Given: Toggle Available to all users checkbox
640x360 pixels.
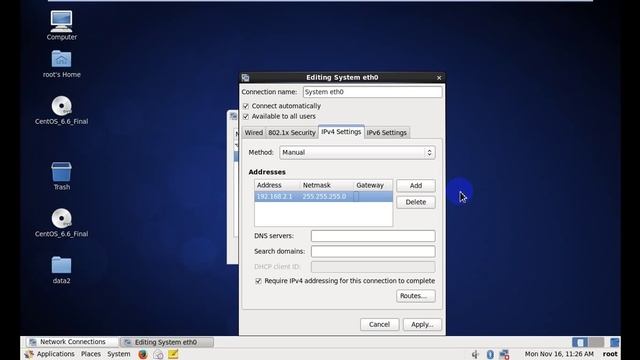Looking at the screenshot, I should pos(246,117).
